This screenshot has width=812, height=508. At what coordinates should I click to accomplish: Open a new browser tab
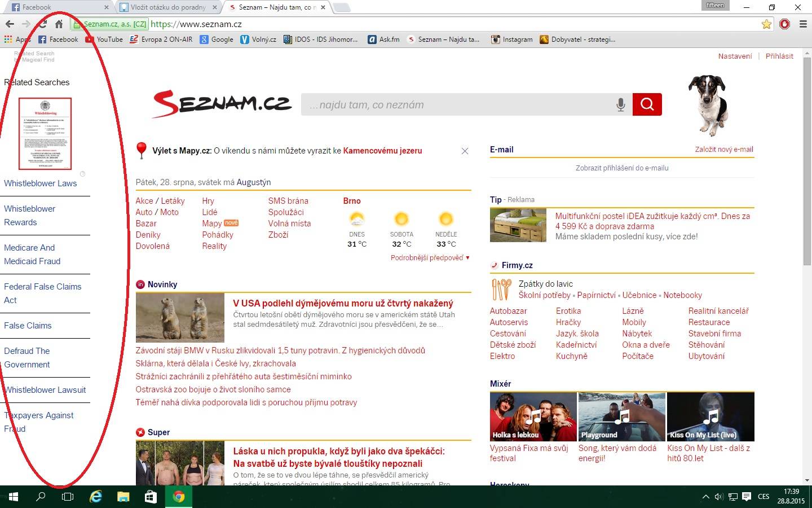pos(342,7)
